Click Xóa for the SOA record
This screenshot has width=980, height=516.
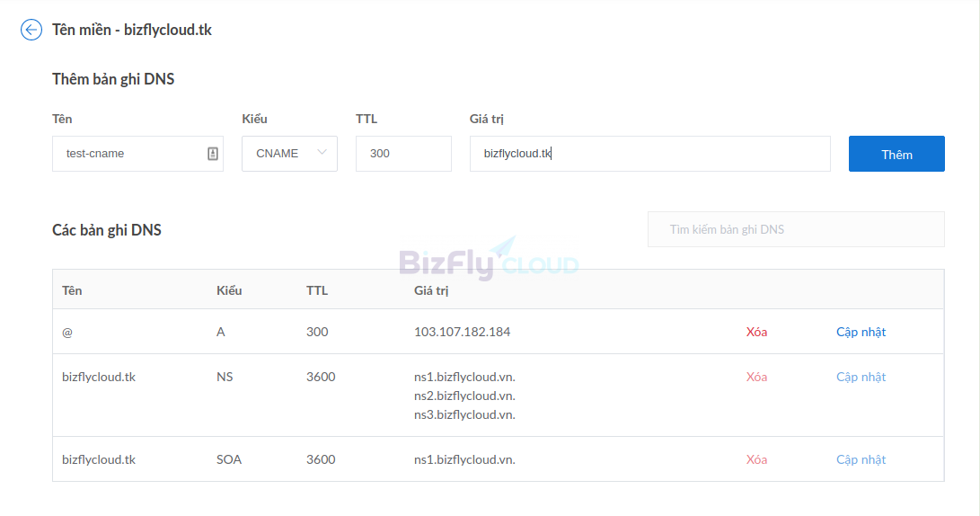756,459
